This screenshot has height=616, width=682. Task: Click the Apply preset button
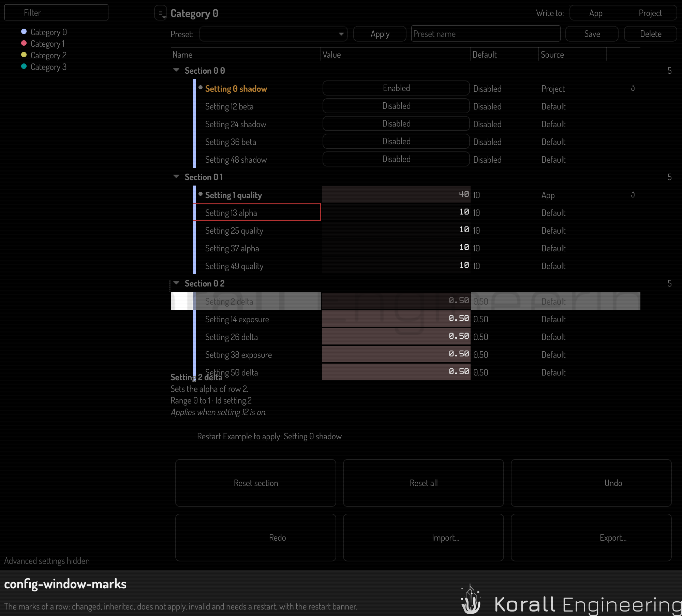click(380, 34)
